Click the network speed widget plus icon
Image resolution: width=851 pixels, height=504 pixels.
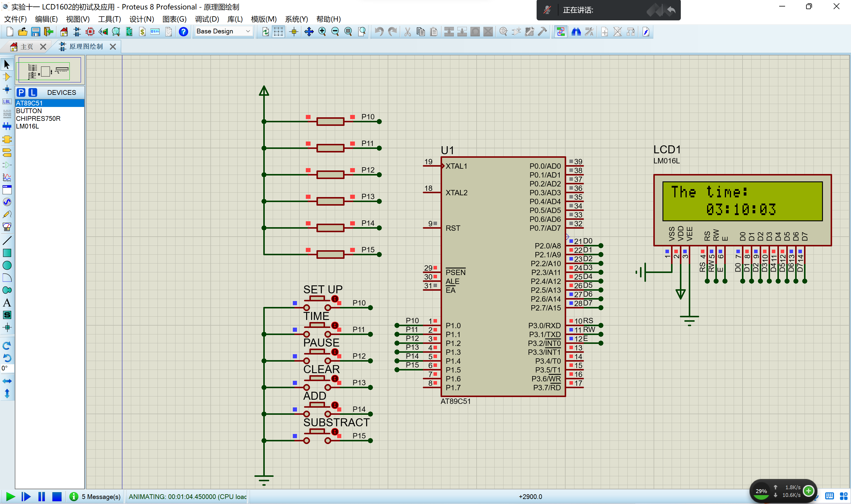tap(808, 490)
